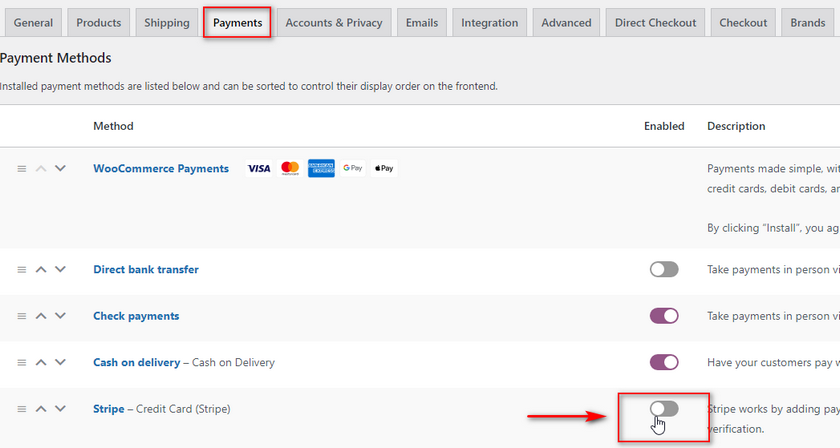This screenshot has height=448, width=840.
Task: Disable the Cash on delivery toggle
Action: point(664,362)
